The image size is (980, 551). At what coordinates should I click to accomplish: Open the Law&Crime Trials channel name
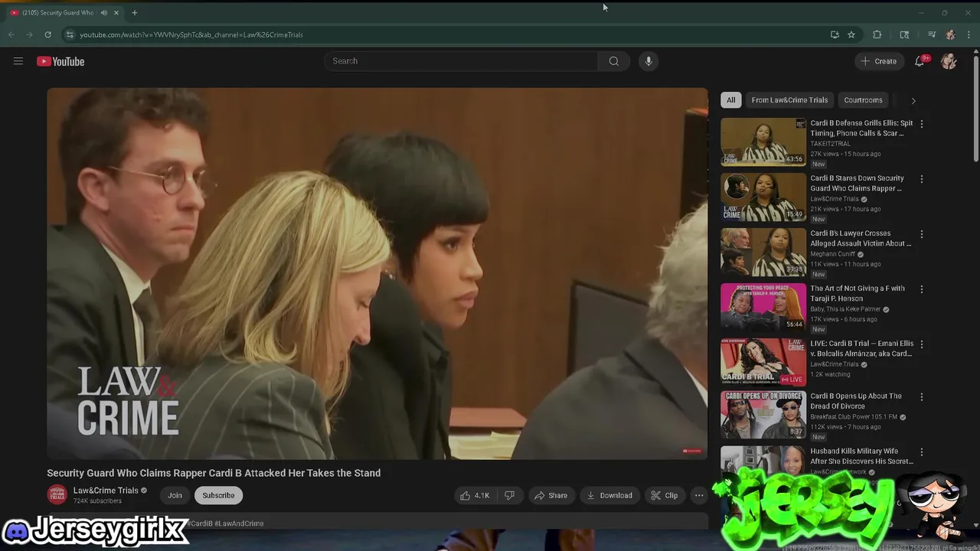[x=106, y=491]
